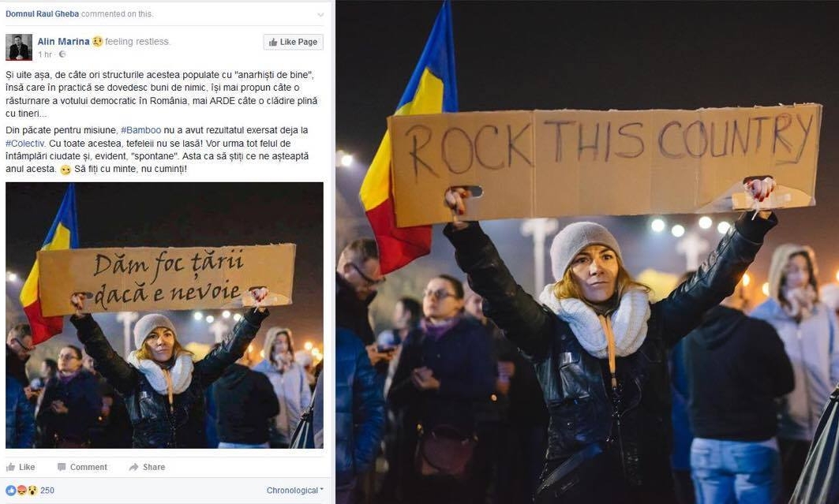Expand the Chronological comment sort dropdown
839x504 pixels.
pyautogui.click(x=295, y=490)
